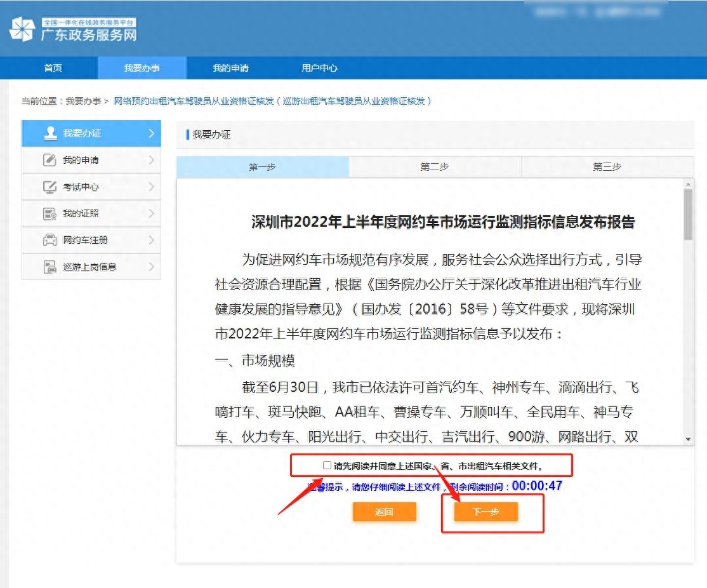Click the 全国一体化在线政务服务平台 banner badge
This screenshot has width=707, height=588.
(x=89, y=23)
